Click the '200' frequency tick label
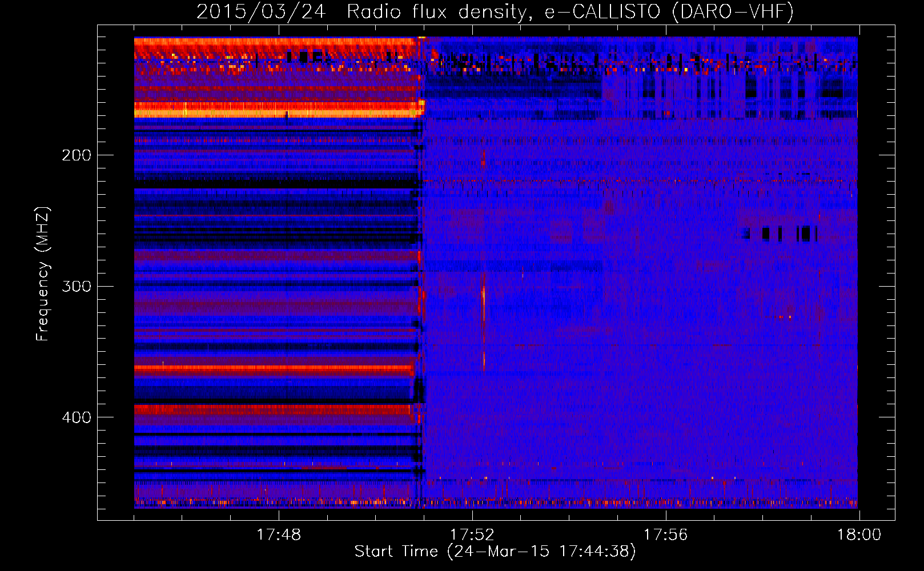The width and height of the screenshot is (924, 571). click(x=77, y=155)
